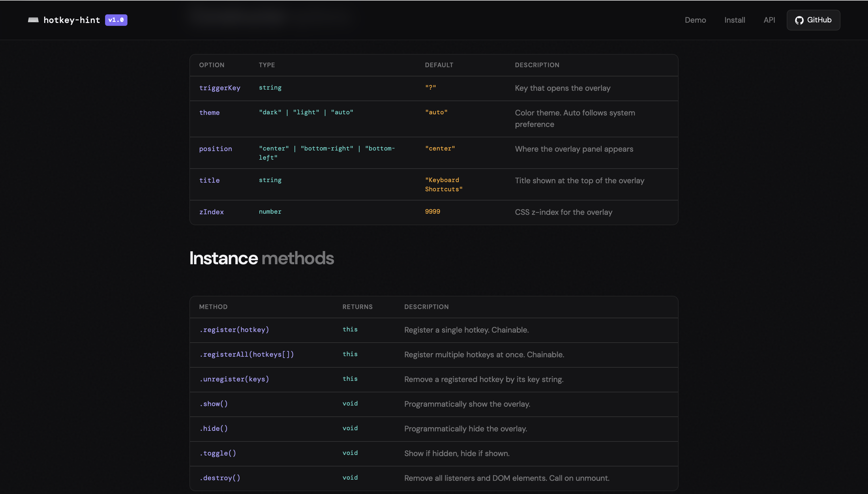Open the GitHub repository button
The height and width of the screenshot is (494, 868).
[813, 20]
